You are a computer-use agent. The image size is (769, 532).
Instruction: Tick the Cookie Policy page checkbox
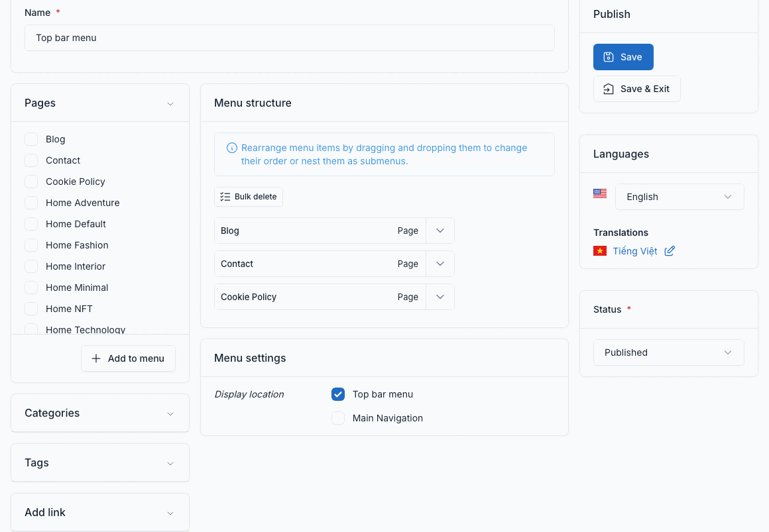pos(31,182)
